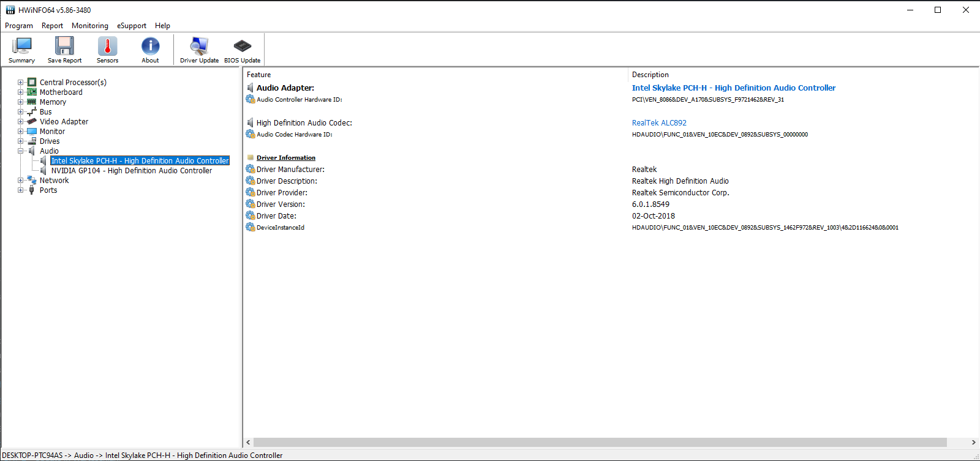Click the Driver Date label

click(276, 216)
